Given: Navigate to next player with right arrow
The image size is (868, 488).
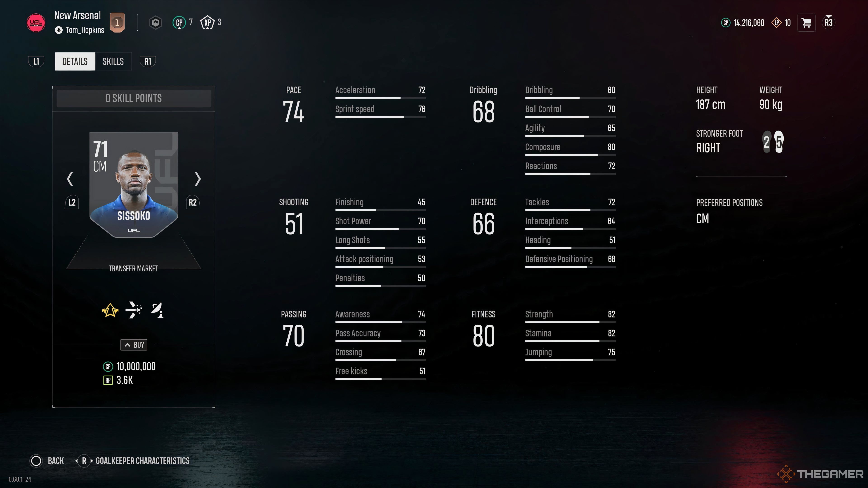Looking at the screenshot, I should click(197, 178).
